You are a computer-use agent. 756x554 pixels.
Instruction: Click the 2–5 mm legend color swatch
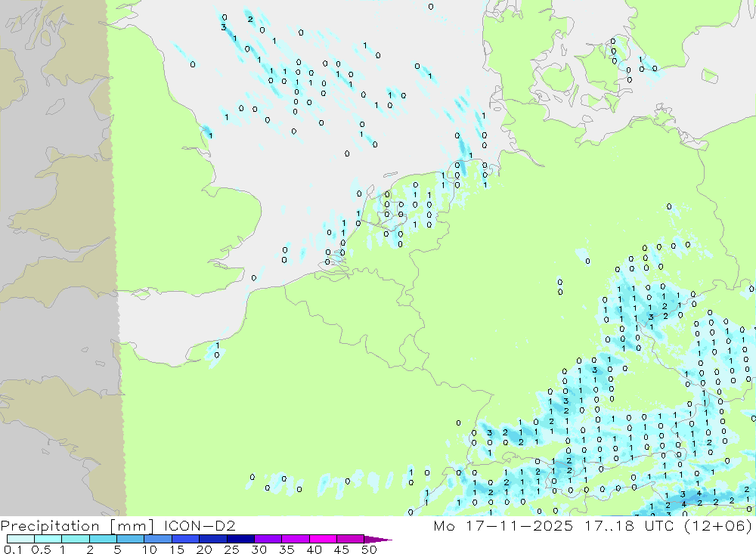(103, 539)
